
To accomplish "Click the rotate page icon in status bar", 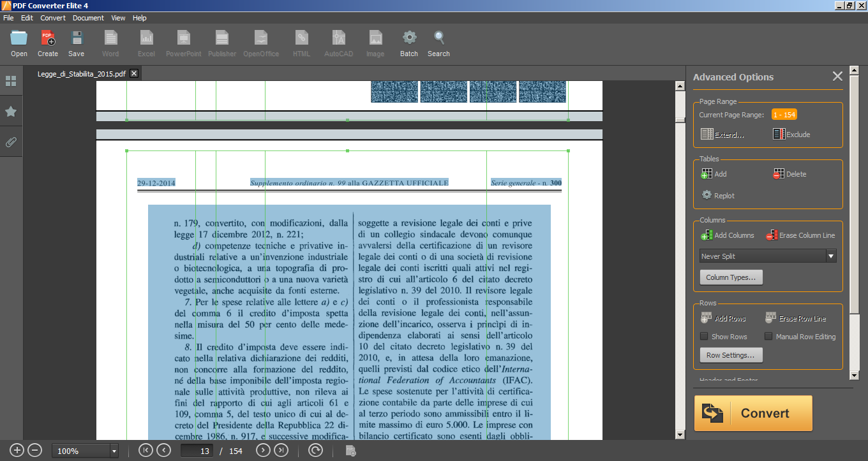I will point(315,451).
